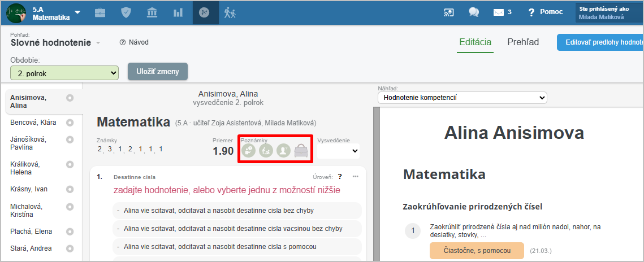The height and width of the screenshot is (262, 644).
Task: Click the Návod help link
Action: click(x=135, y=42)
